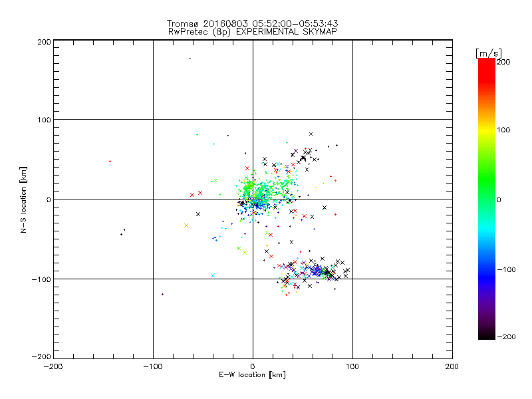532x399 pixels.
Task: Click the x-axis tick label '-200'
Action: (53, 366)
